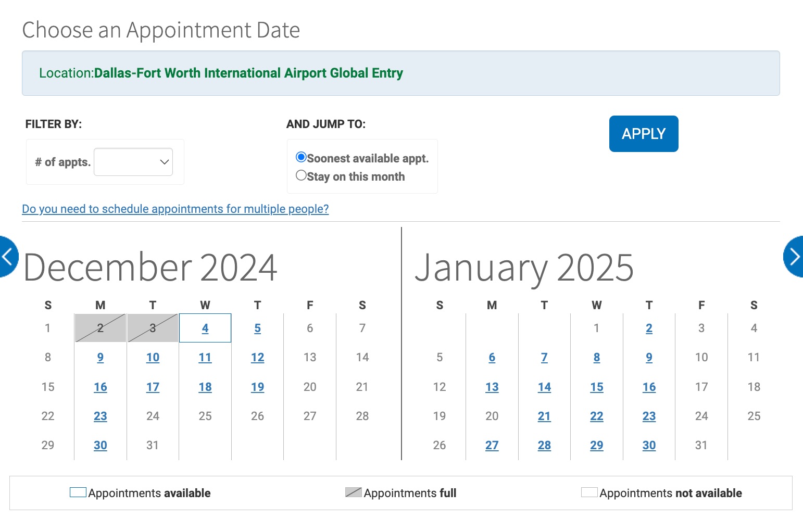Click the highlighted December 4 date
Viewport: 803px width, 532px height.
click(205, 328)
